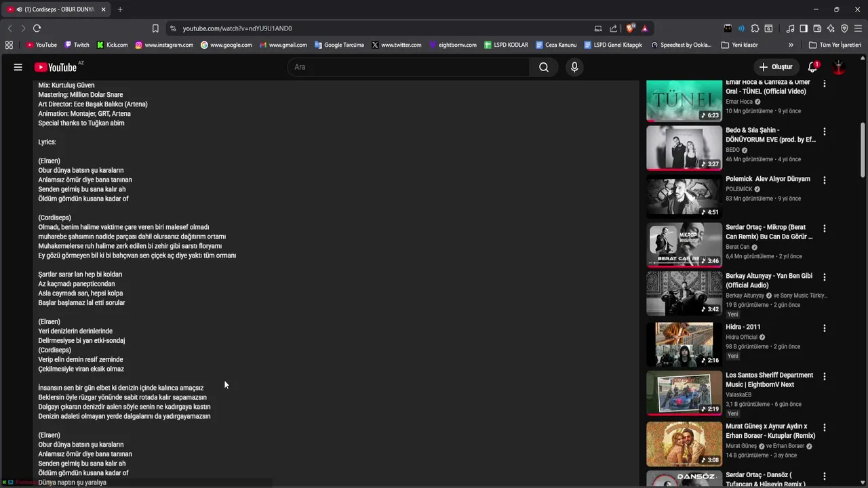Expand the Tüm Yer İşaretleri folder
The width and height of the screenshot is (868, 488).
point(835,45)
